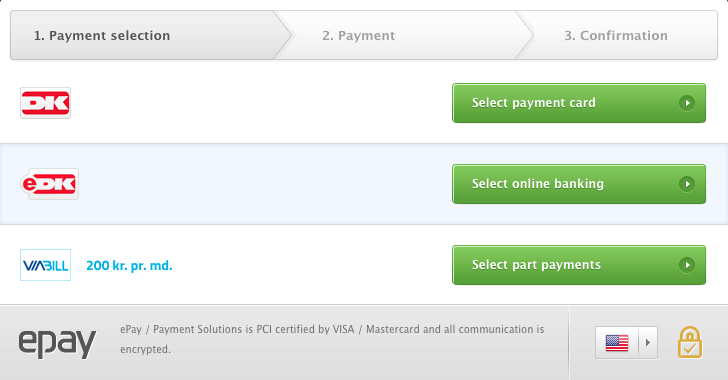Expand the language dropdown arrow
728x380 pixels.
pos(648,343)
